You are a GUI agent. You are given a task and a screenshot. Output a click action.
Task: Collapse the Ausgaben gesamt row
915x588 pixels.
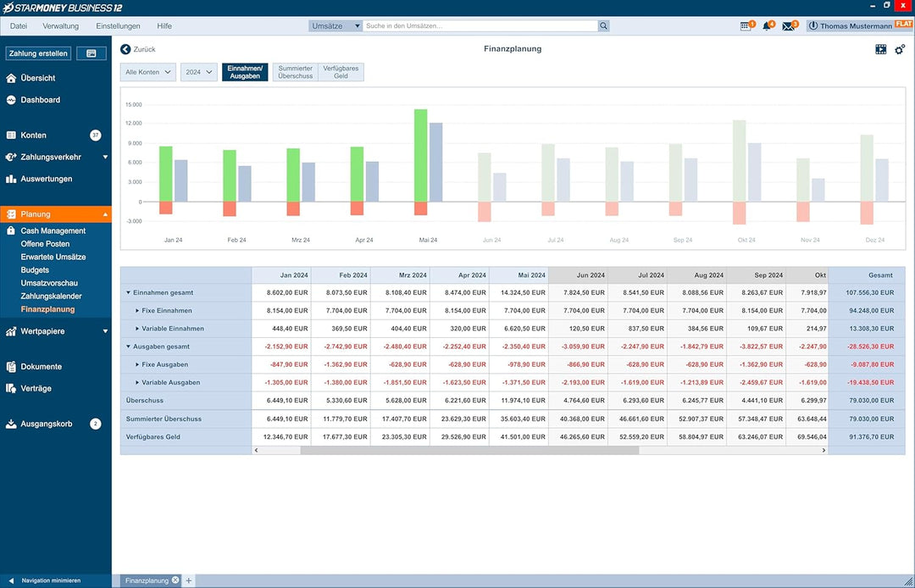tap(129, 347)
